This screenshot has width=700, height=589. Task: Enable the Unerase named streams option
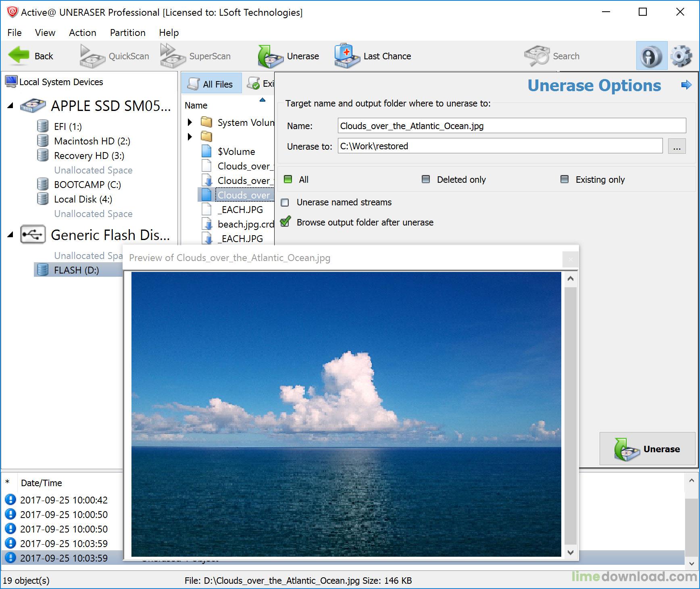[x=285, y=202]
